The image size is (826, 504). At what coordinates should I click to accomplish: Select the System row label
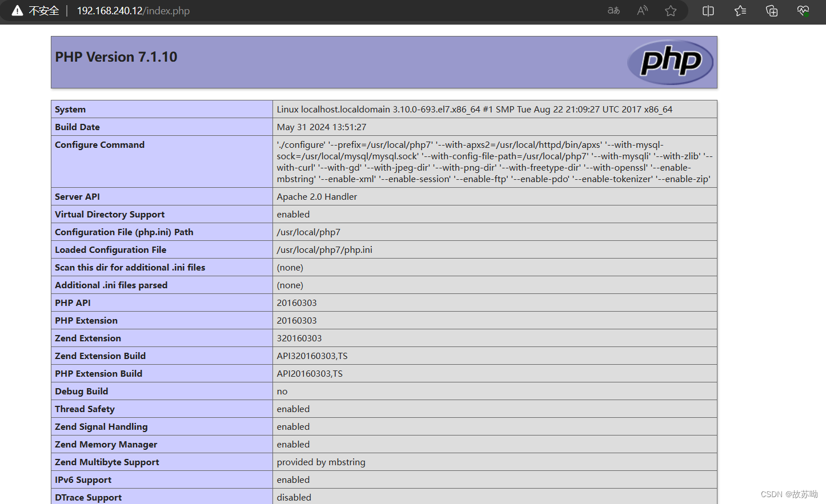70,110
